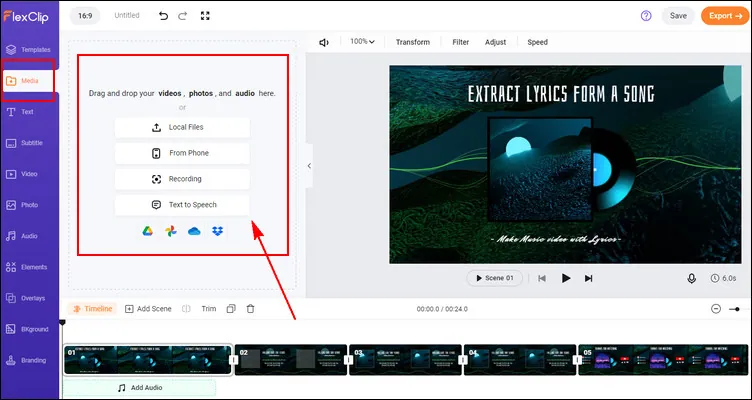Image resolution: width=752 pixels, height=400 pixels.
Task: Open Text to Speech
Action: 182,205
